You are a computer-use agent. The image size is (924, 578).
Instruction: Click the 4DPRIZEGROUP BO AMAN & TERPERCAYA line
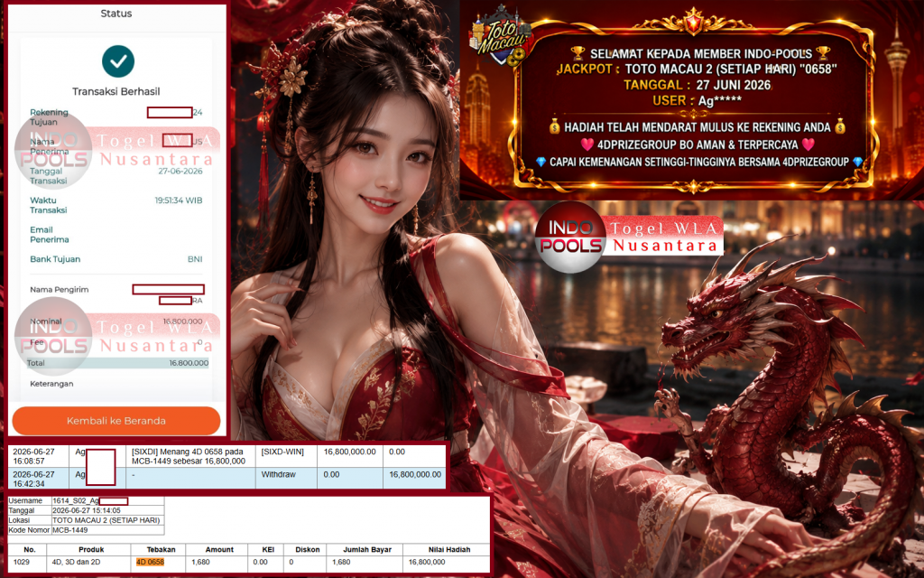698,144
